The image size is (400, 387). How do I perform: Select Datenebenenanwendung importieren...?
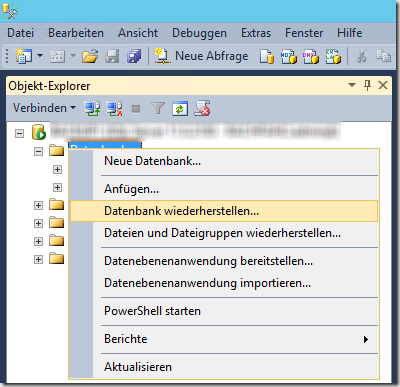point(224,283)
